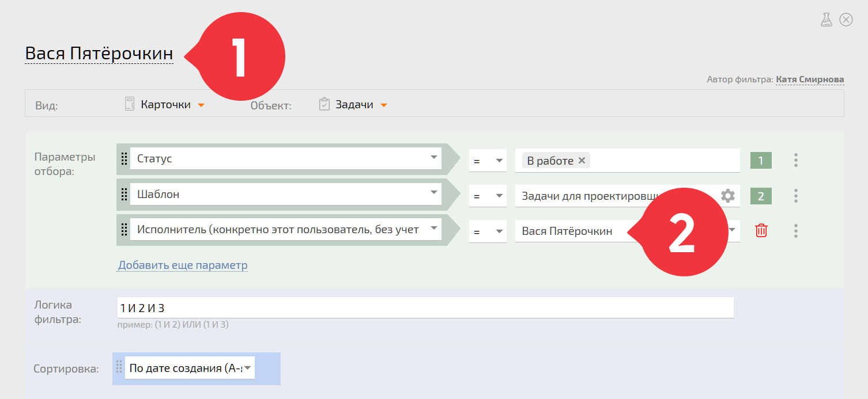Open the gear settings in the Шаблон row
Screen dimensions: 868x399
pyautogui.click(x=728, y=196)
